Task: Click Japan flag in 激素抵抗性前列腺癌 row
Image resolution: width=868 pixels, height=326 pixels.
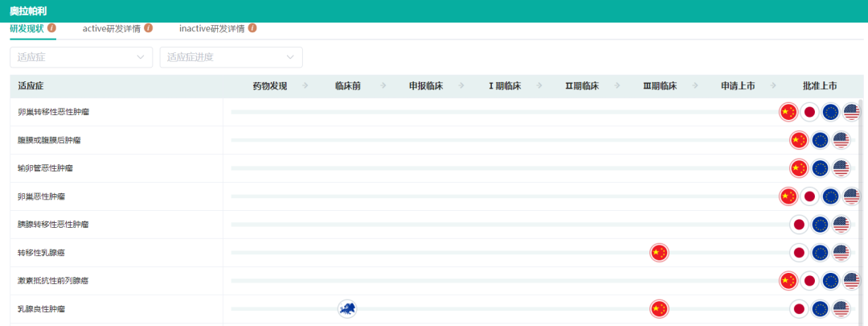Action: pyautogui.click(x=809, y=281)
